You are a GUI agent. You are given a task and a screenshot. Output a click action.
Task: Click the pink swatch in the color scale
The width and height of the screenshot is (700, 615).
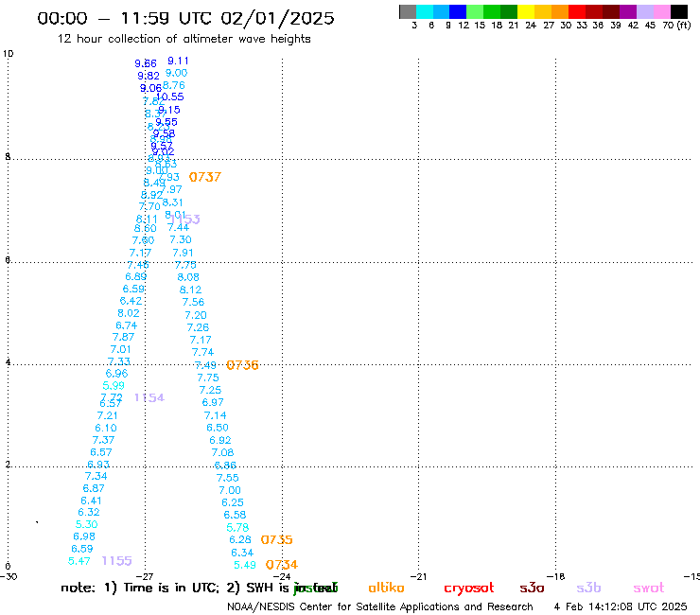click(661, 11)
